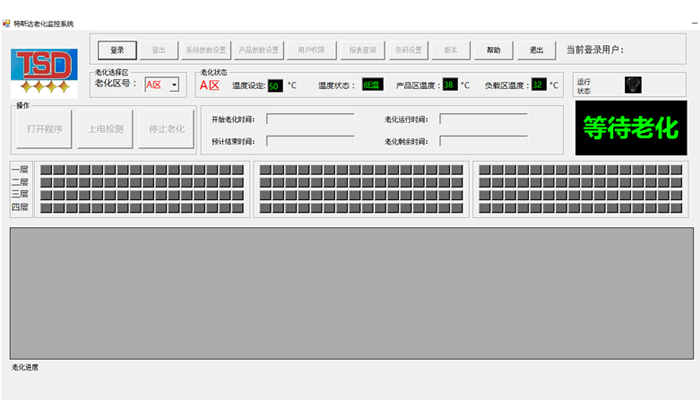
Task: Click the red A区 status label
Action: click(209, 85)
